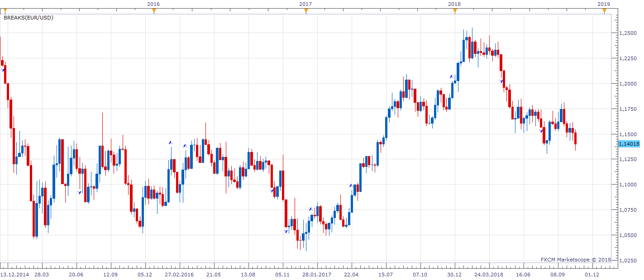Select the 2019 year marker triangle
Screen dimensions: 644x280
(604, 11)
